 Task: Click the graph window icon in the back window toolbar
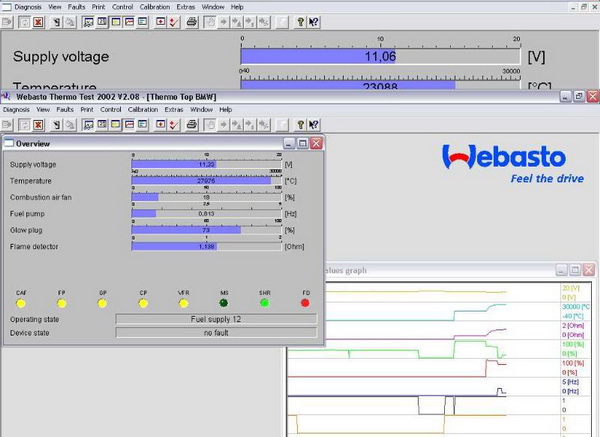(129, 22)
